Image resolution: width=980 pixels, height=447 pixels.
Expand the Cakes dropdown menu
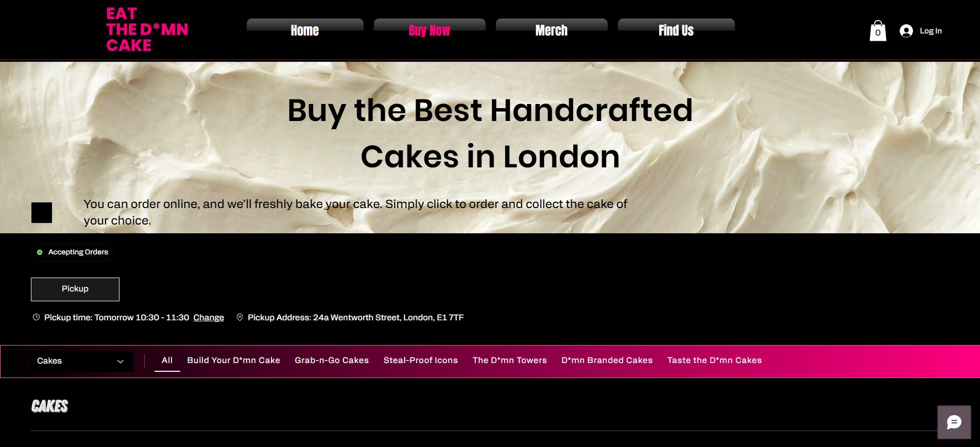pyautogui.click(x=82, y=362)
